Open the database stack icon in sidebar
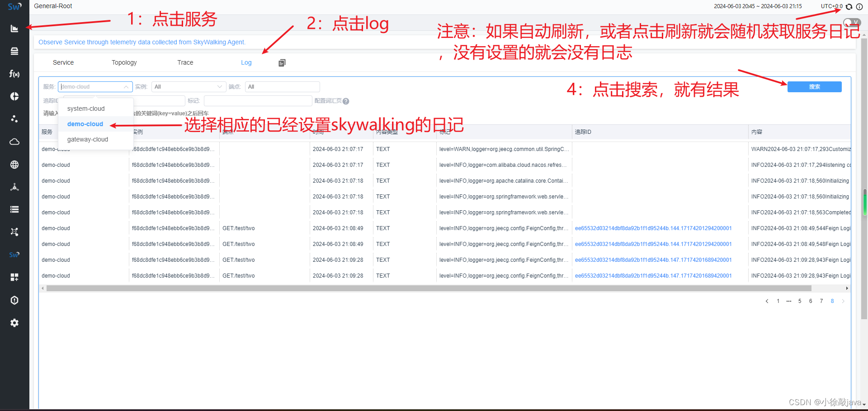Viewport: 868px width, 411px height. pyautogui.click(x=14, y=51)
